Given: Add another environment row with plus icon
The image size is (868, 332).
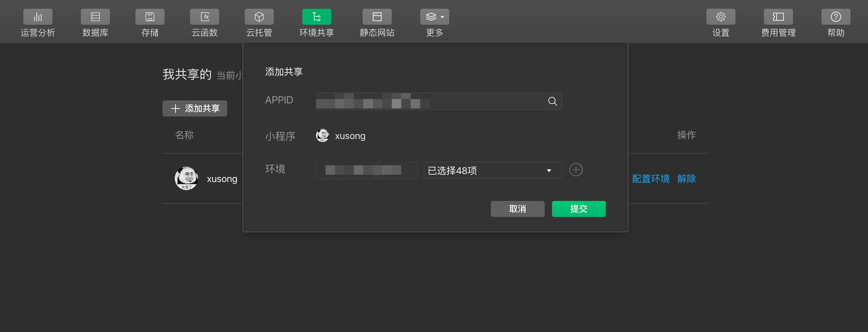Looking at the screenshot, I should pyautogui.click(x=576, y=170).
